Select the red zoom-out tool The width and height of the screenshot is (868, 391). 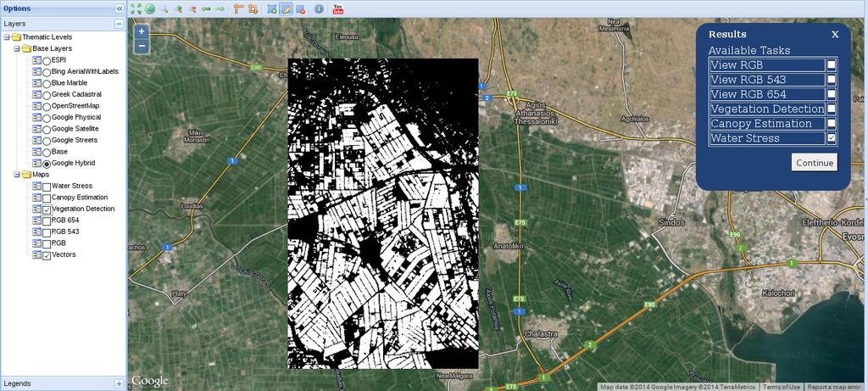coord(192,8)
